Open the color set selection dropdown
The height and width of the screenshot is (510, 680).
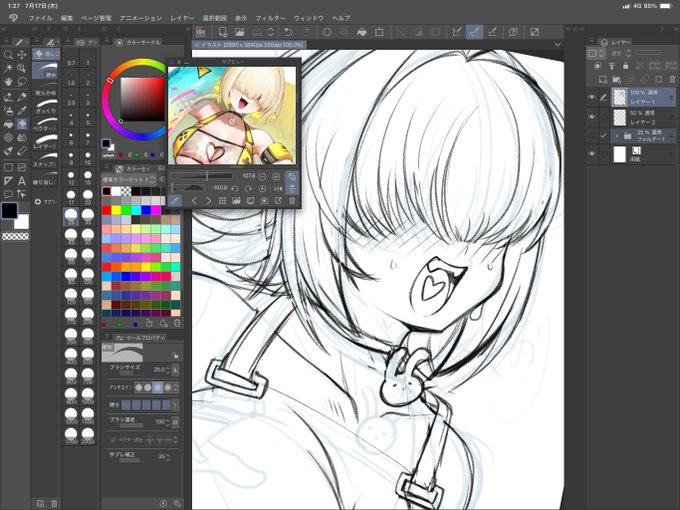coord(129,180)
